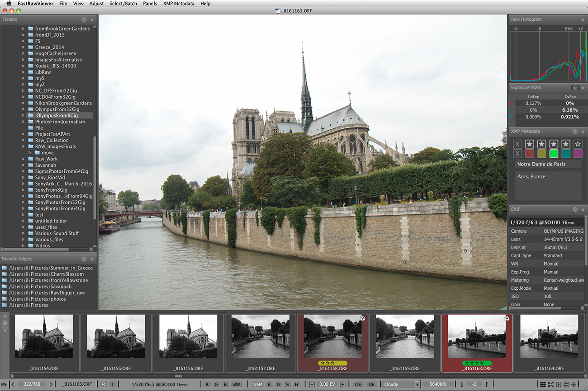Apply the green color label swatch

tap(554, 154)
